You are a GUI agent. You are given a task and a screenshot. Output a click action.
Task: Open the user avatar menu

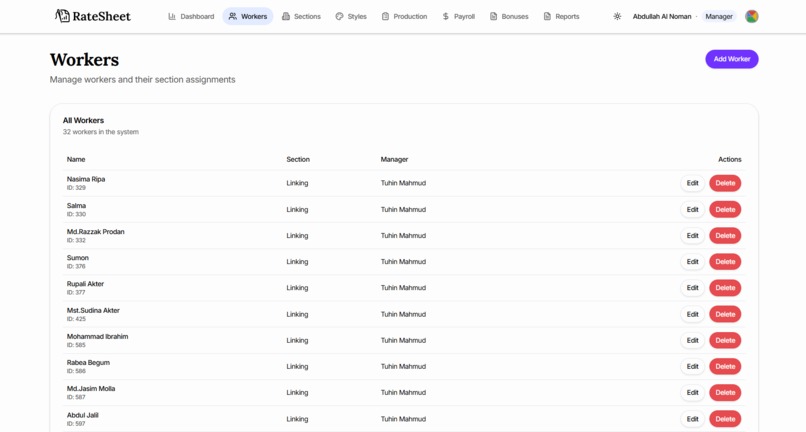pyautogui.click(x=752, y=16)
